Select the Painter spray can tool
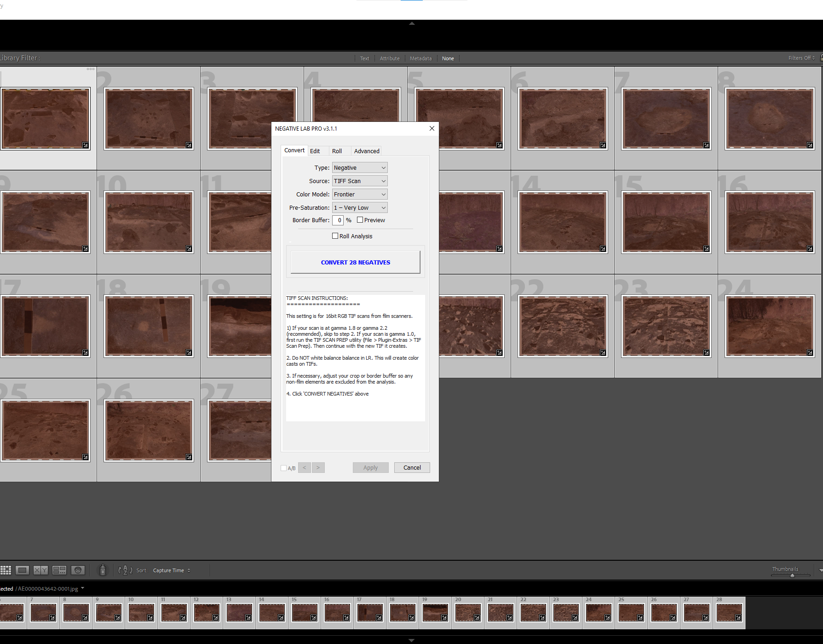Image resolution: width=823 pixels, height=644 pixels. [103, 570]
